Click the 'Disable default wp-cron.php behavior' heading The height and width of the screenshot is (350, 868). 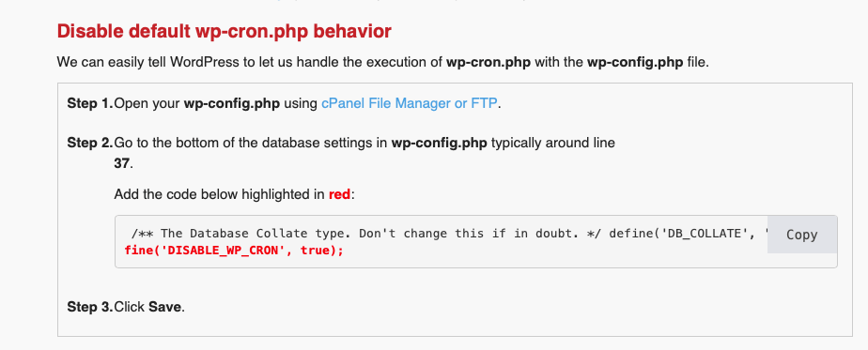tap(225, 32)
